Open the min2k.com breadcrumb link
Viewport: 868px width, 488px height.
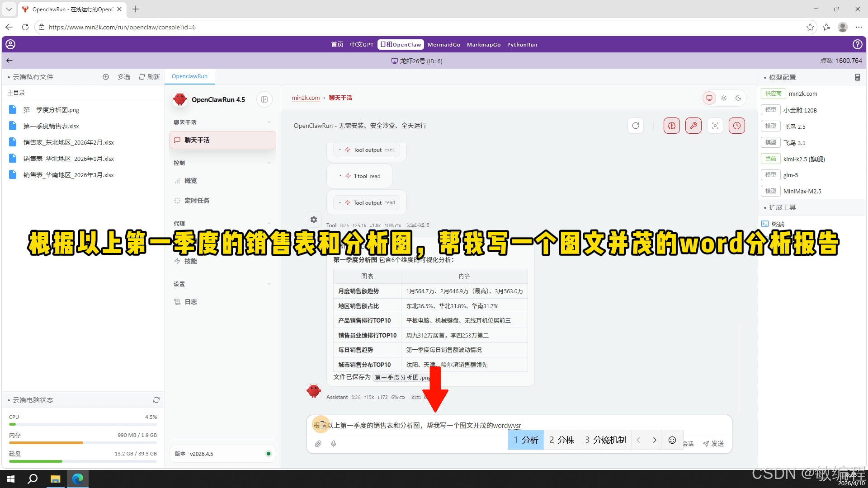click(306, 98)
